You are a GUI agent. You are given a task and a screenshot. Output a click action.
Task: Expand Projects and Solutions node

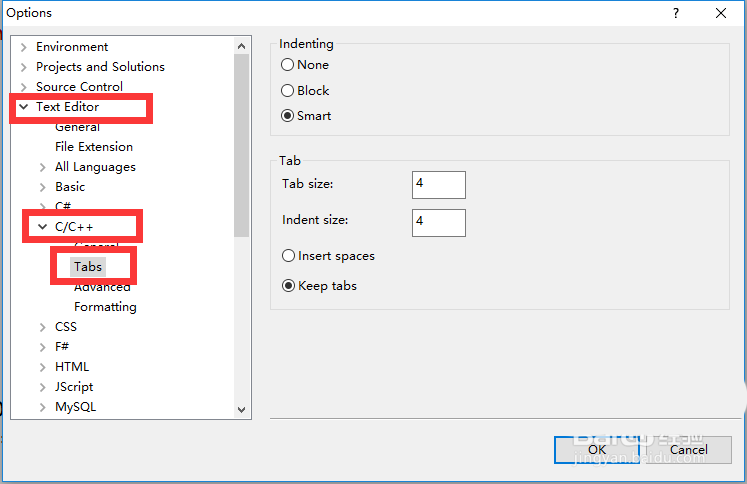click(x=24, y=67)
